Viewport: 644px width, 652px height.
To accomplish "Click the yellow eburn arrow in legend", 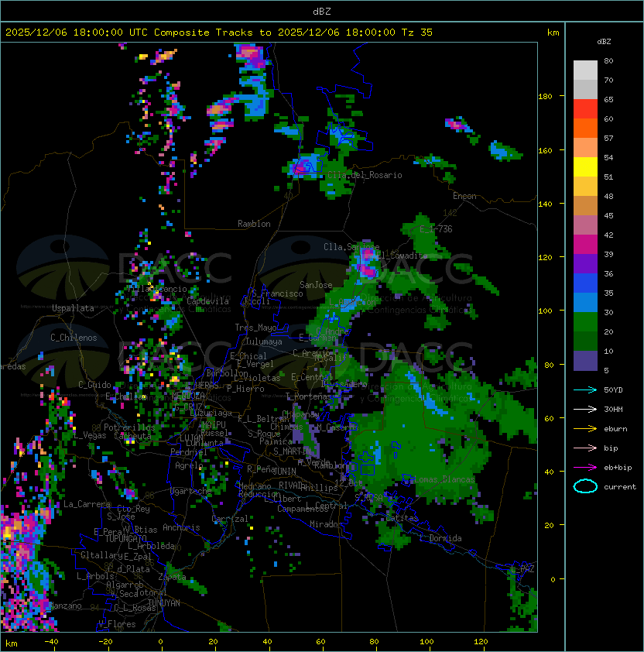I will pos(585,429).
